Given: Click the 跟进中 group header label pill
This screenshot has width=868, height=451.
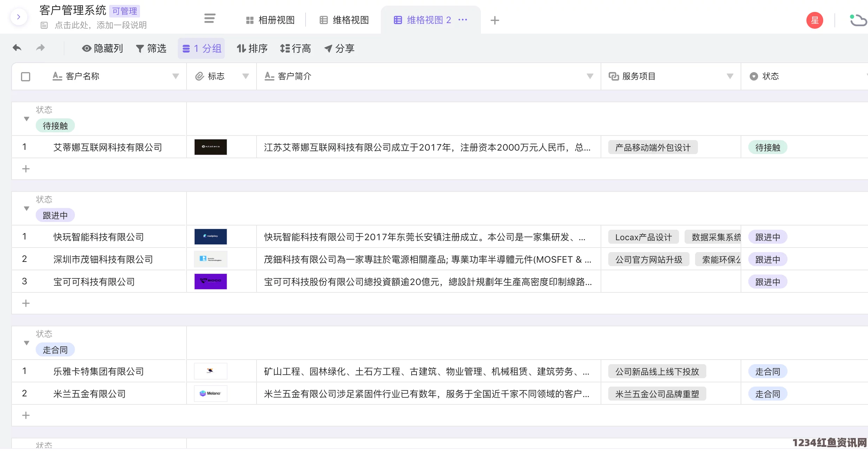Looking at the screenshot, I should point(55,215).
